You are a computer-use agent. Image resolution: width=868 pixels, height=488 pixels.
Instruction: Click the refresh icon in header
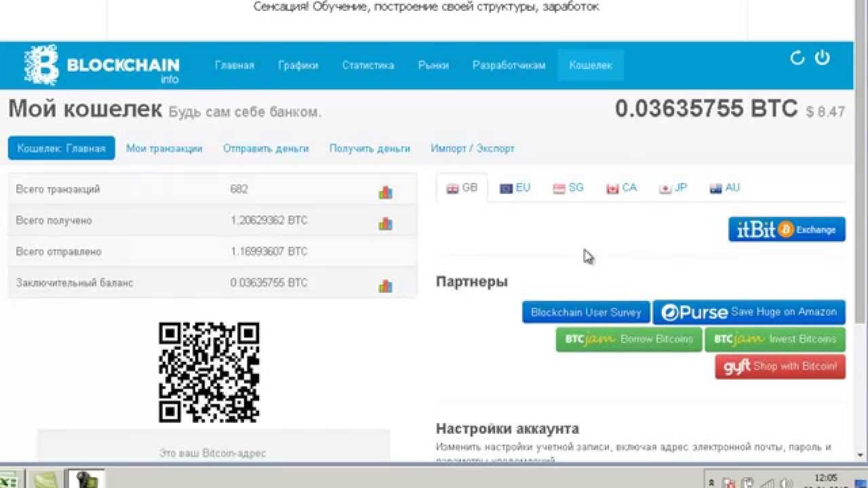coord(797,58)
